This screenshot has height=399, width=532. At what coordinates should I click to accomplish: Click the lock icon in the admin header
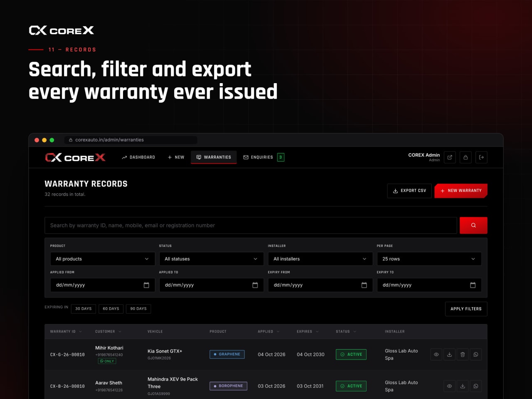tap(465, 157)
